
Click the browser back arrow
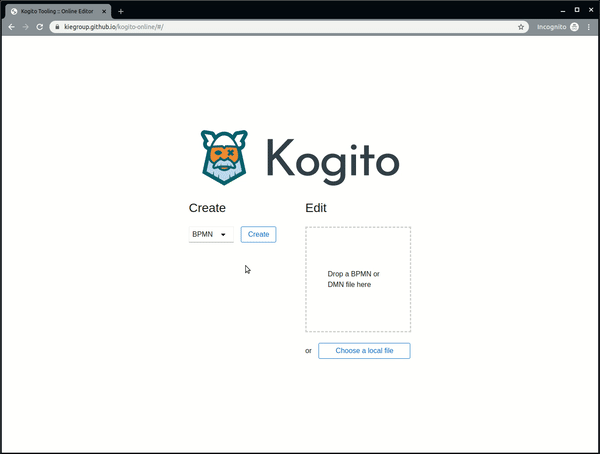(11, 27)
